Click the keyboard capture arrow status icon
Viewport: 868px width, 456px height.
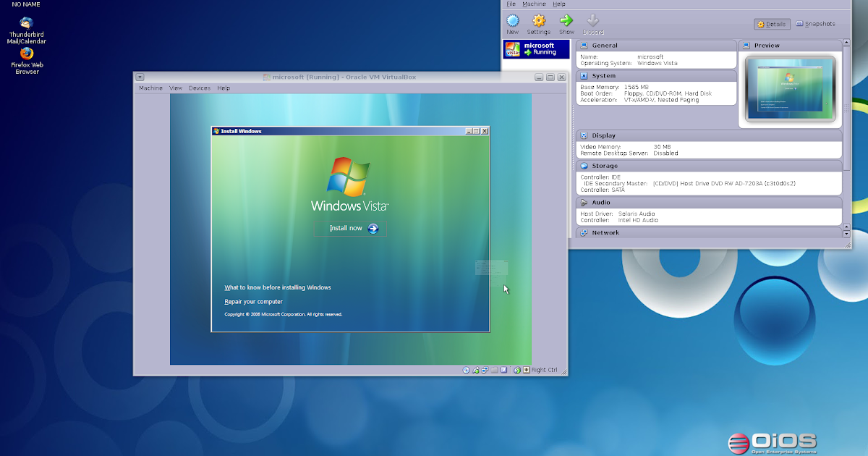click(x=526, y=370)
